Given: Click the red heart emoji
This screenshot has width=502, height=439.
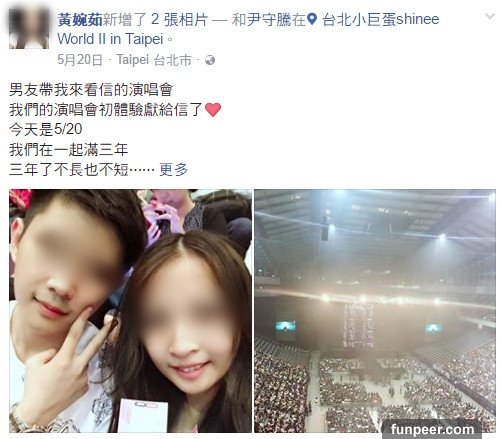Looking at the screenshot, I should click(x=213, y=110).
